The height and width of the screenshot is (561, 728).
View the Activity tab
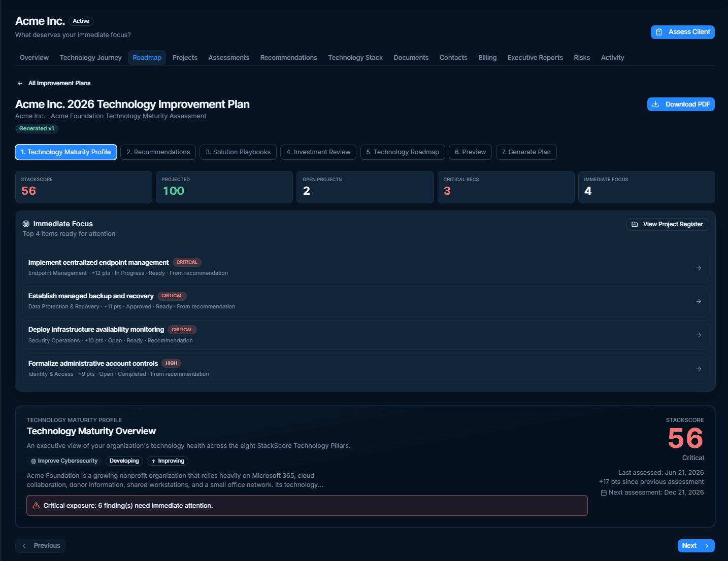pos(613,58)
